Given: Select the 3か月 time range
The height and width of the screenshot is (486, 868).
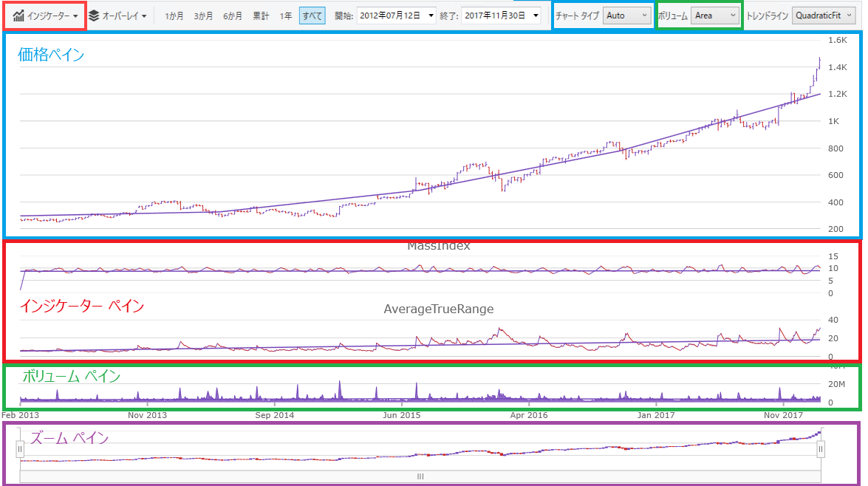Looking at the screenshot, I should [x=203, y=13].
